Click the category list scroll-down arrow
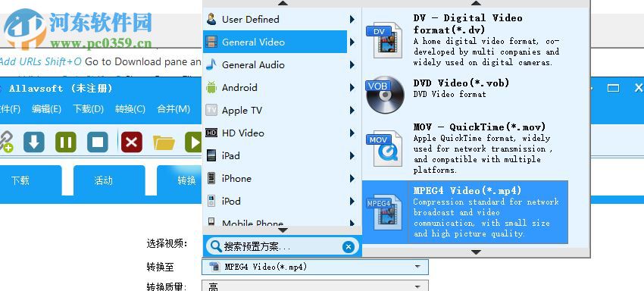The width and height of the screenshot is (644, 291). (283, 230)
